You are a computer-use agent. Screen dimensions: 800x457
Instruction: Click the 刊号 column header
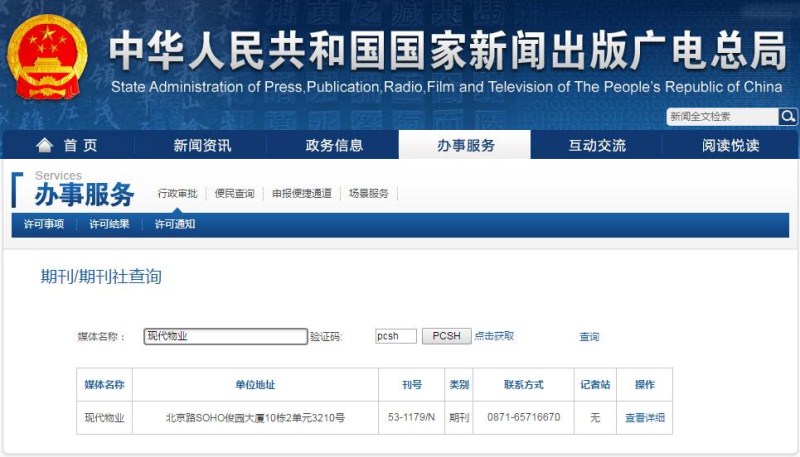tap(412, 385)
